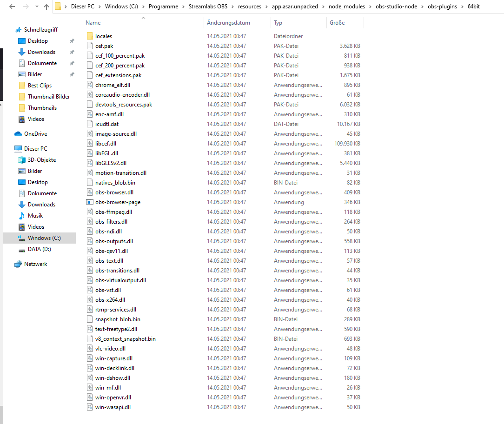The image size is (504, 424).
Task: Select the win-capture.dll file
Action: pyautogui.click(x=113, y=358)
